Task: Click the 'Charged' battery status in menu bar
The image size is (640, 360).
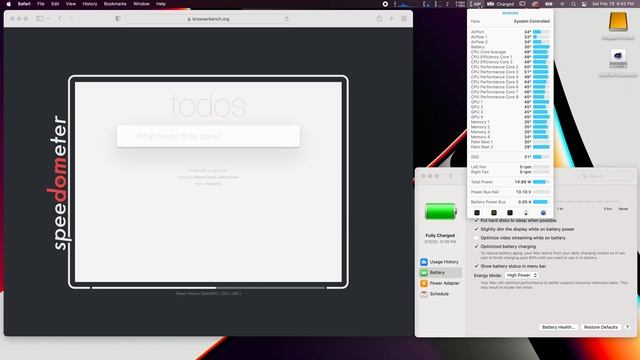Action: [x=505, y=4]
